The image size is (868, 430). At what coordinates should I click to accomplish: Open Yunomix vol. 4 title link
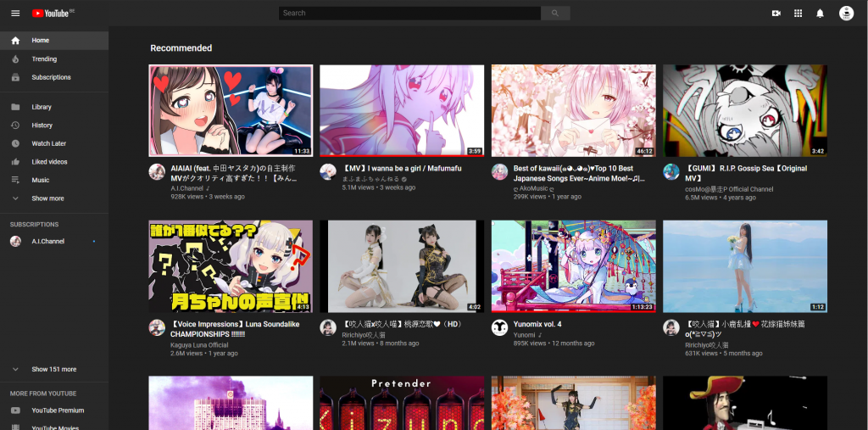pos(537,324)
